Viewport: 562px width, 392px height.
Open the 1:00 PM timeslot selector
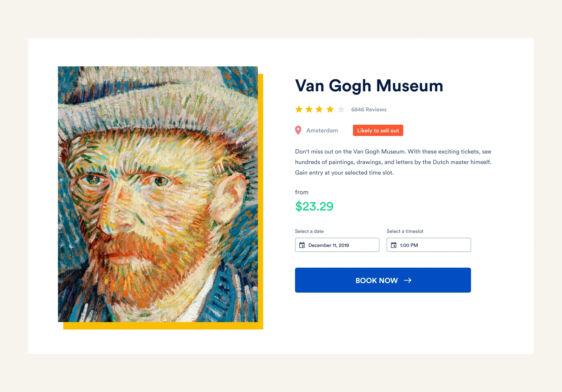pos(429,245)
